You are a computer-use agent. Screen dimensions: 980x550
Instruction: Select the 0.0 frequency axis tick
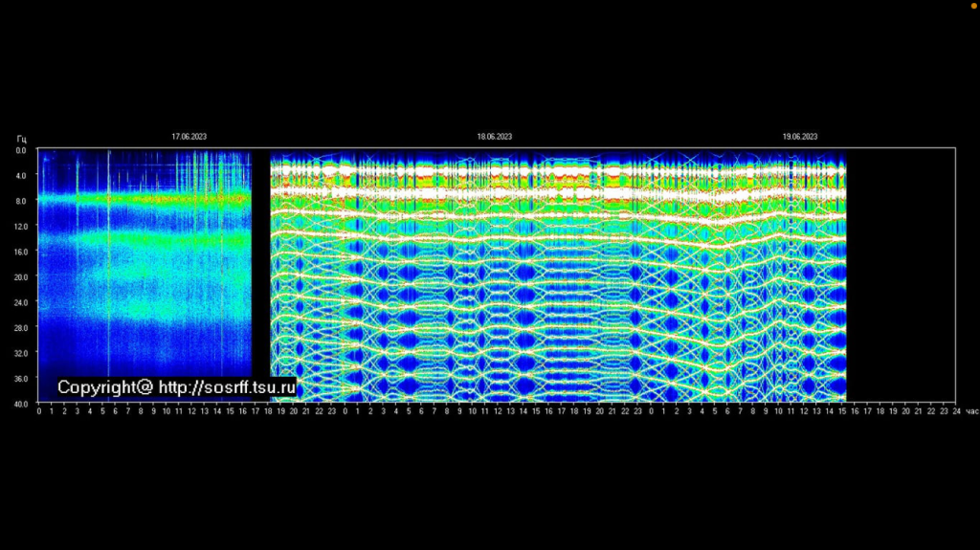(21, 150)
